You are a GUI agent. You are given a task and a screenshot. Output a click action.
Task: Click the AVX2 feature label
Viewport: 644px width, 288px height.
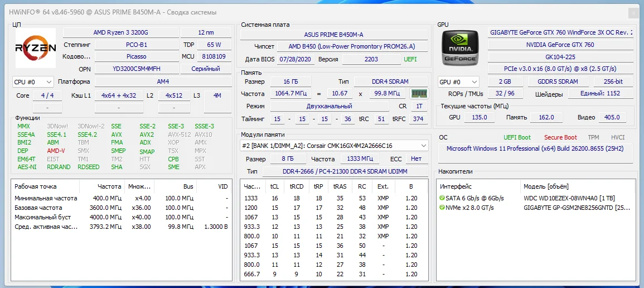[147, 135]
